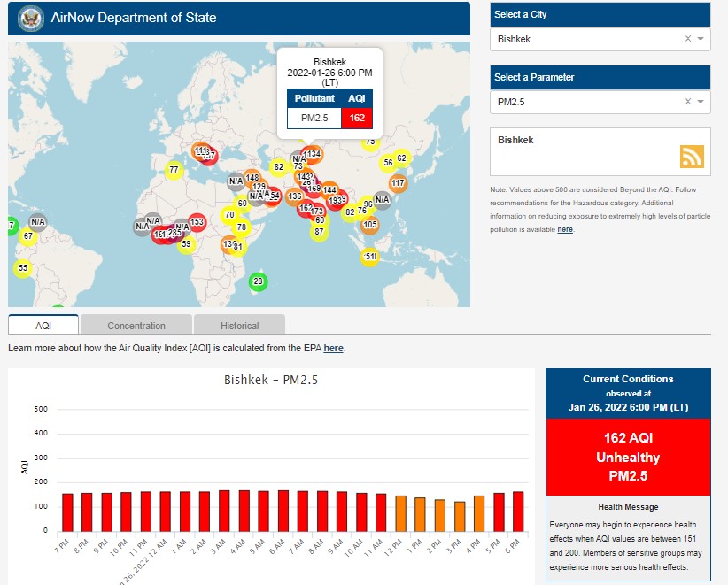Open the EPA AQI calculation 'here' link
The height and width of the screenshot is (585, 728).
click(x=333, y=349)
